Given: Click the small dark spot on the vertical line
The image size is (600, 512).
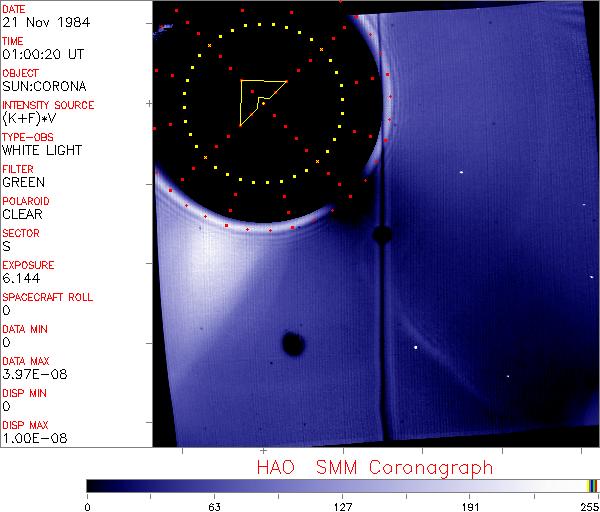Looking at the screenshot, I should 381,235.
